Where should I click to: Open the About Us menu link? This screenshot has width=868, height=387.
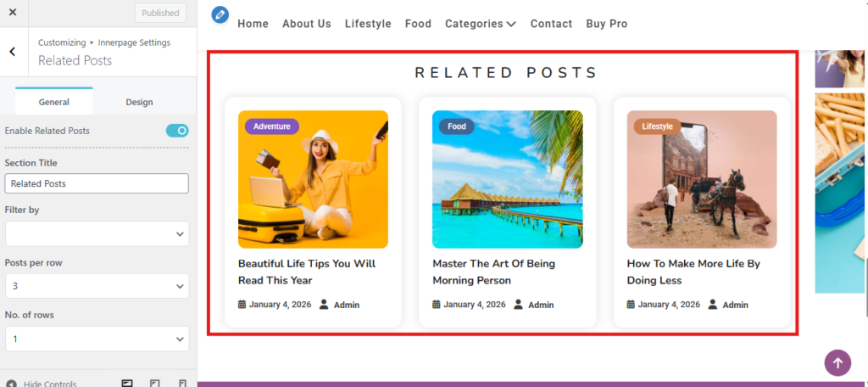(x=306, y=24)
